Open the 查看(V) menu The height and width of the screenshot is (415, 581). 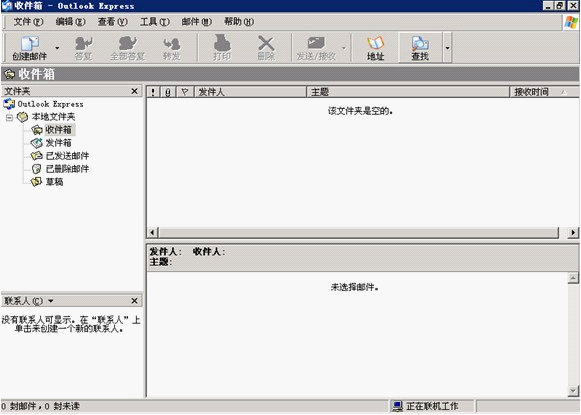coord(112,22)
